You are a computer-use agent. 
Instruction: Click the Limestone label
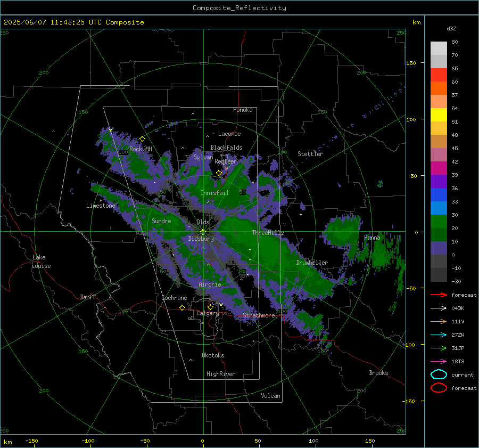pyautogui.click(x=101, y=206)
